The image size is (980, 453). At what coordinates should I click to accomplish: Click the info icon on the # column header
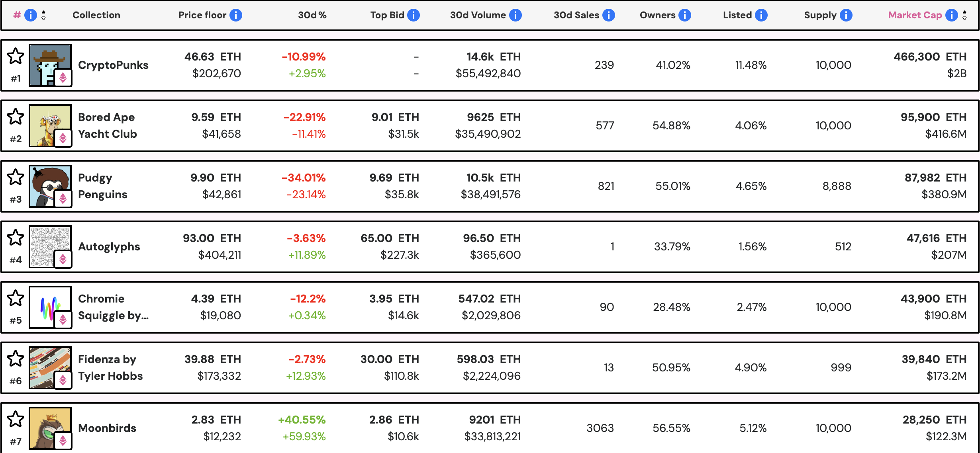pos(30,15)
